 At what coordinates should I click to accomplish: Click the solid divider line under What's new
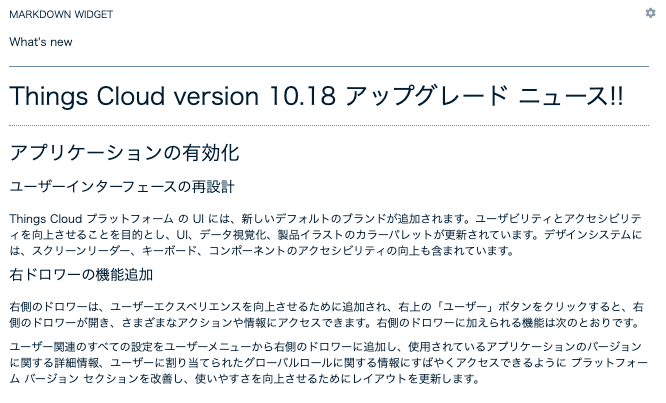tap(329, 66)
